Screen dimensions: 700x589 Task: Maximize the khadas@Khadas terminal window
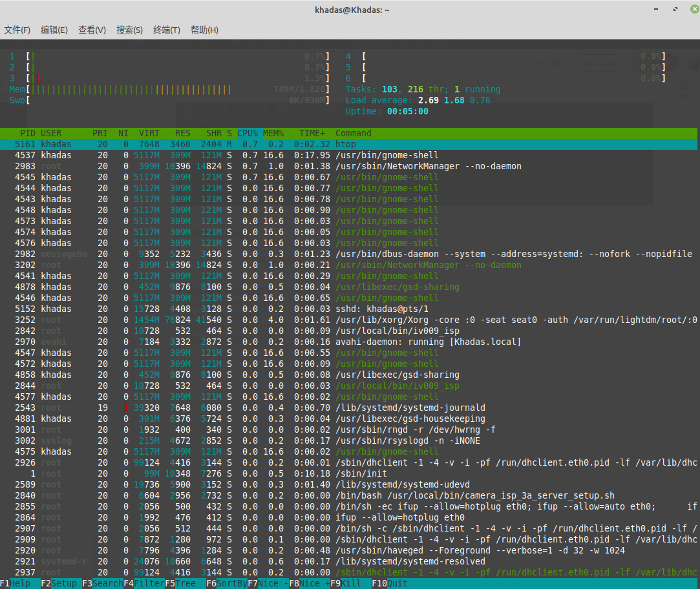point(675,10)
